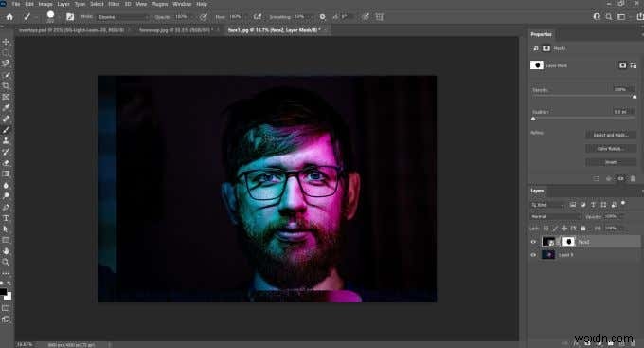Toggle pressure for opacity icon
The width and height of the screenshot is (644, 348).
(204, 17)
